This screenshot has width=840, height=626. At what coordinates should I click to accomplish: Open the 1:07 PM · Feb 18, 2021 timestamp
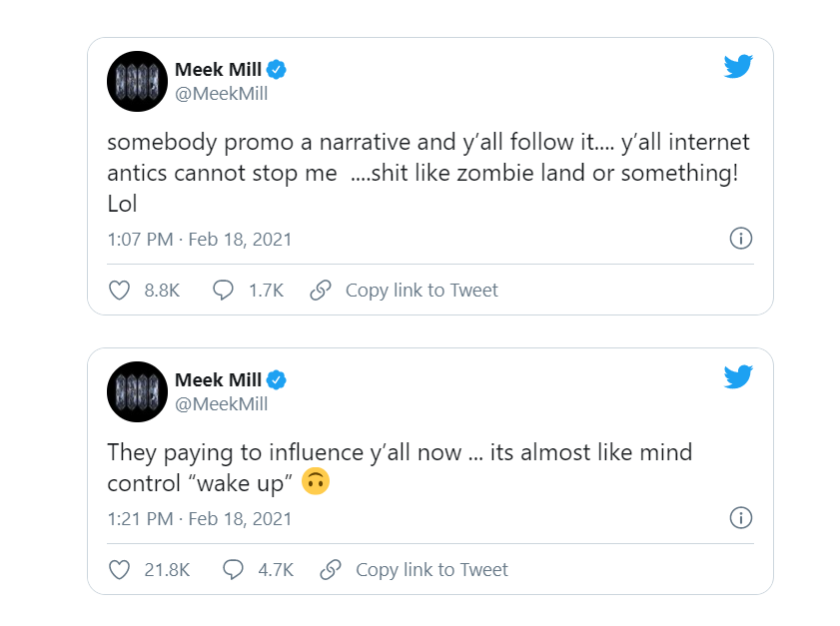200,240
